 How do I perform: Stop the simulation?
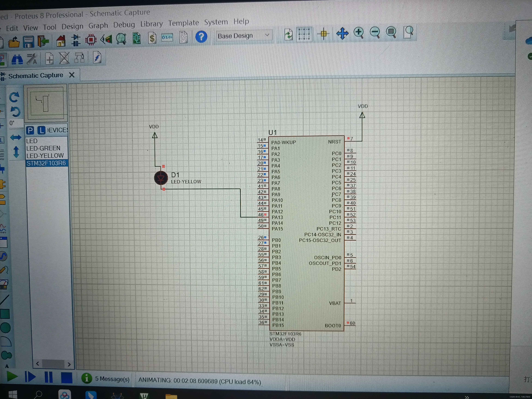coord(67,378)
